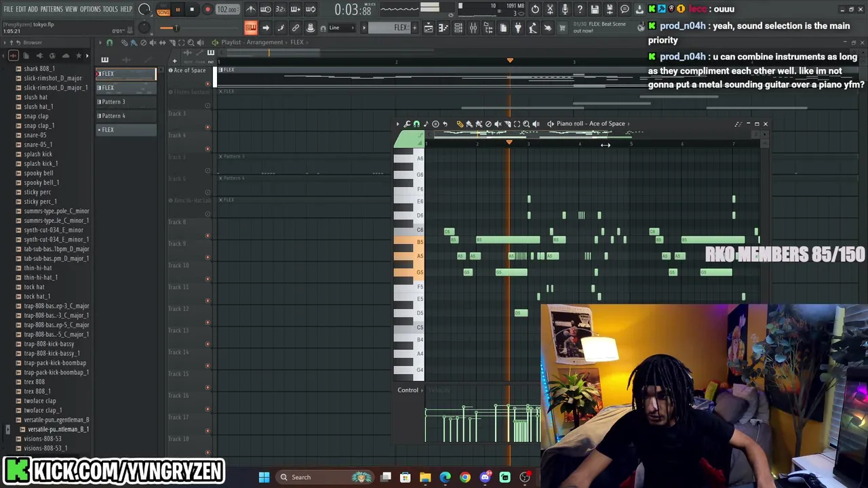868x488 pixels.
Task: Click Playlist - Arrangement breadcrumb title
Action: click(252, 43)
